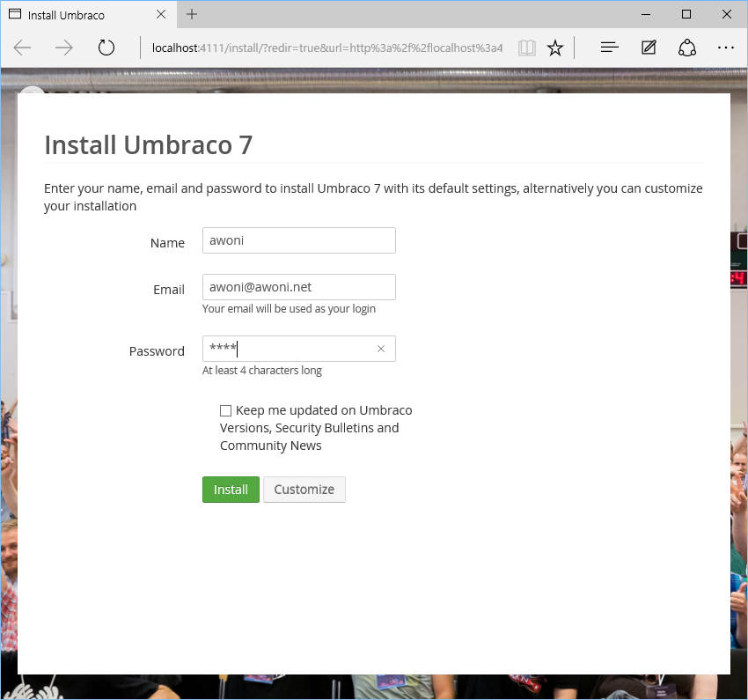Click the Customize button
The width and height of the screenshot is (748, 700).
coord(304,490)
